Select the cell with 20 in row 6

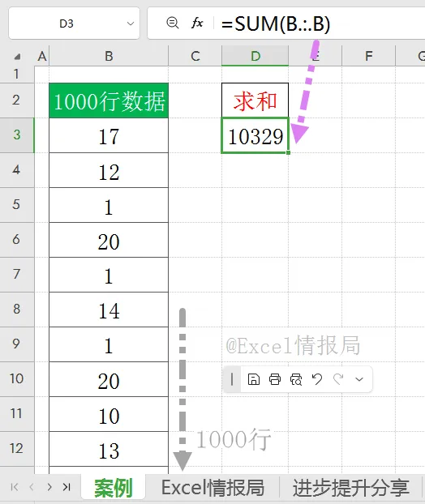coord(109,240)
